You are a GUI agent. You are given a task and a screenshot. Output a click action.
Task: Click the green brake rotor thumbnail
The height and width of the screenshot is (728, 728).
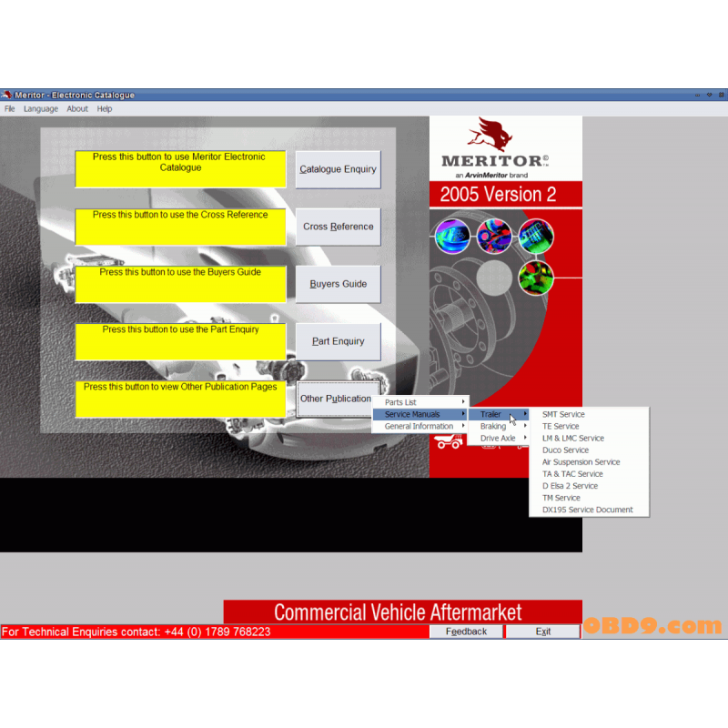coord(536,278)
